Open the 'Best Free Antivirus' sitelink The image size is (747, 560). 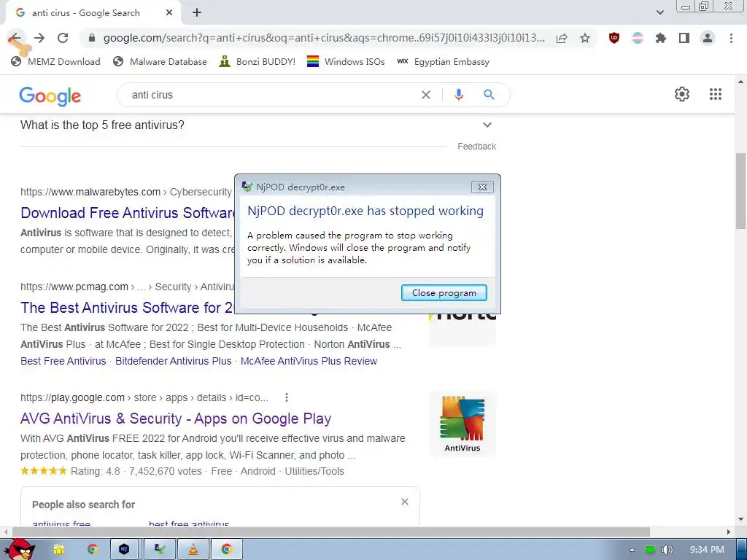(x=63, y=362)
